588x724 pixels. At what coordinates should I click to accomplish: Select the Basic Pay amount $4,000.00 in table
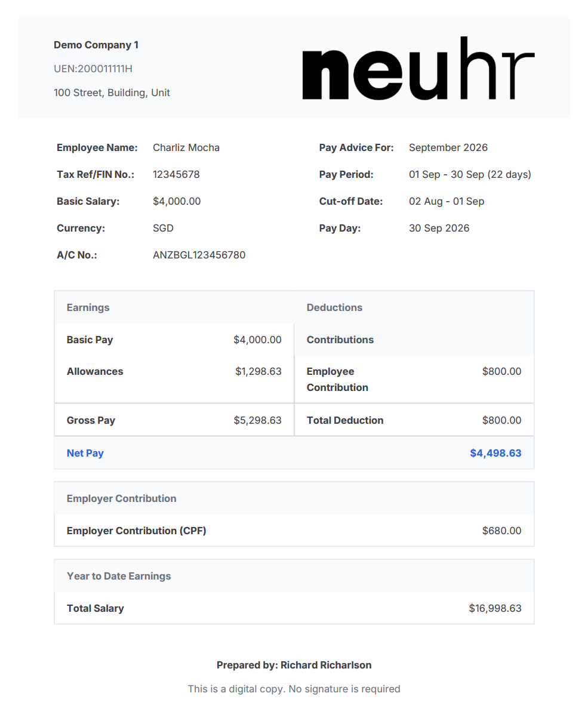[257, 340]
